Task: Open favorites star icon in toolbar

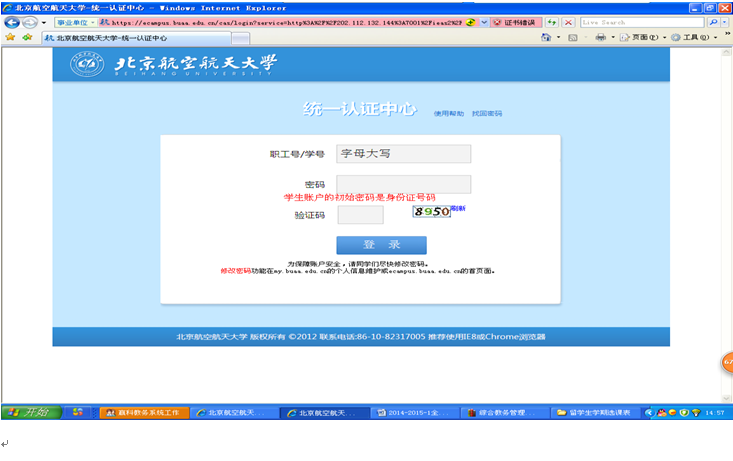Action: click(10, 37)
